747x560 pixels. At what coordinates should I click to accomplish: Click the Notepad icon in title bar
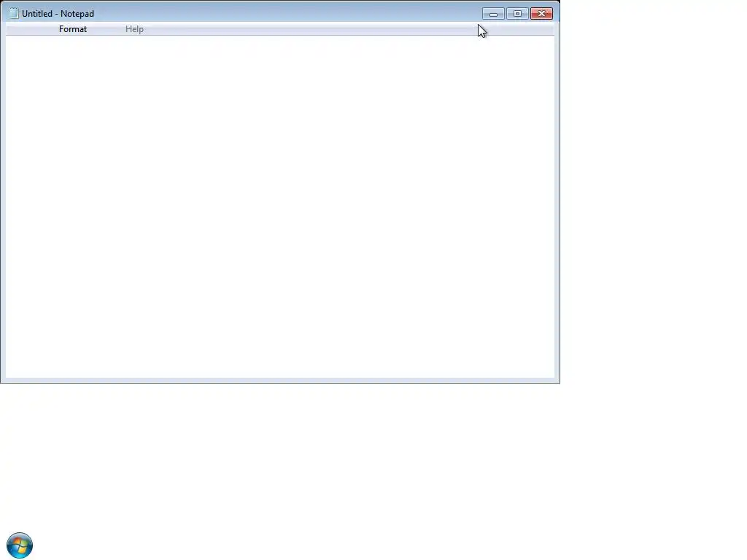[14, 13]
